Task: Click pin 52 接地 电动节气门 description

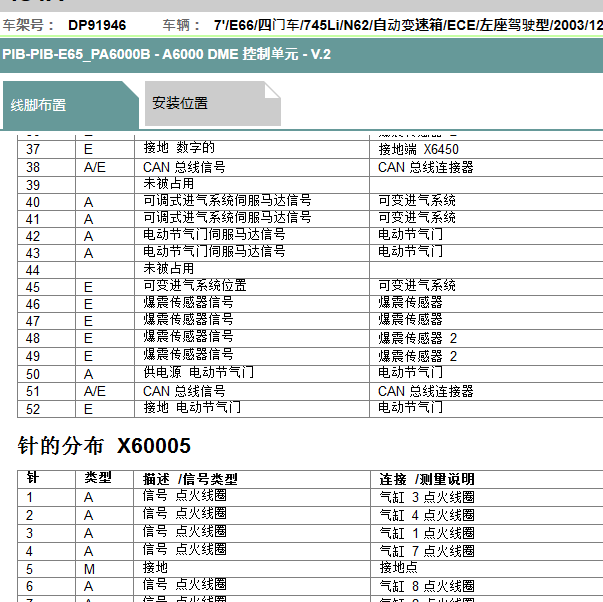Action: 192,407
